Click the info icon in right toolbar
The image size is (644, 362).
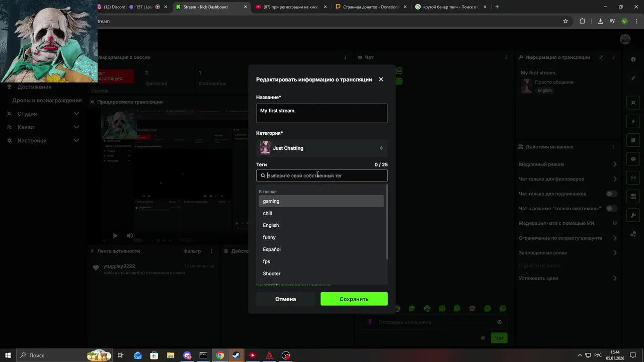click(633, 59)
